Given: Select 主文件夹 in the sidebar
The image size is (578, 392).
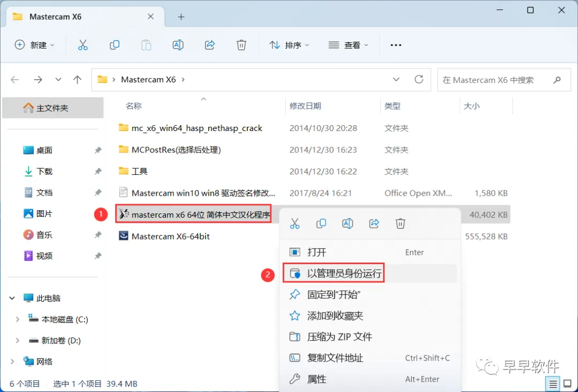Looking at the screenshot, I should [x=52, y=108].
